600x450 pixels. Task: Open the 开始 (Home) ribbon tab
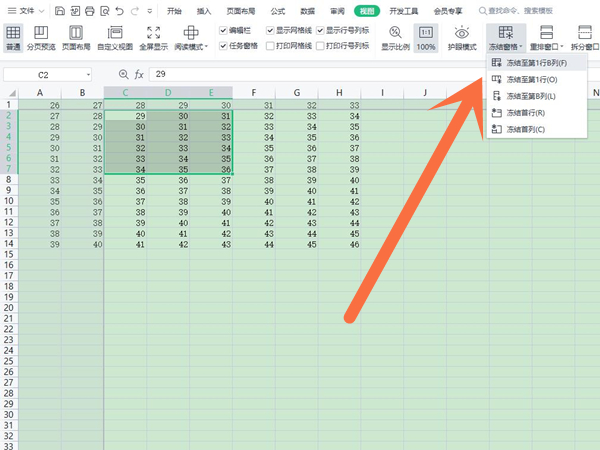point(175,11)
